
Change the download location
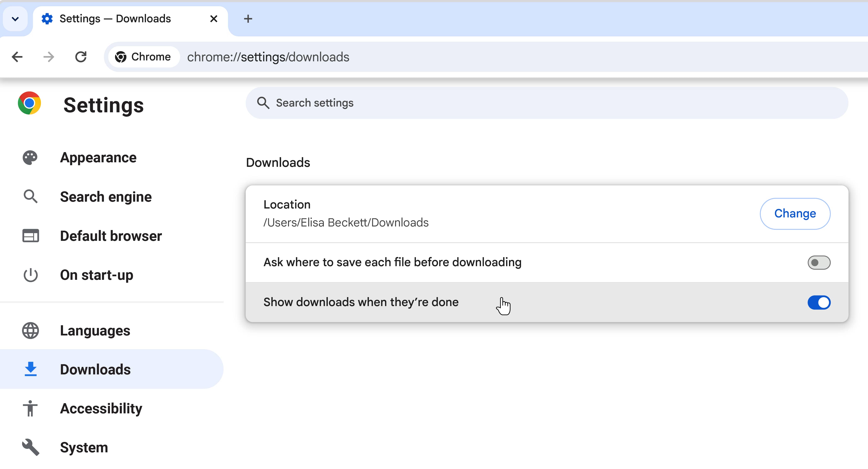click(x=795, y=213)
